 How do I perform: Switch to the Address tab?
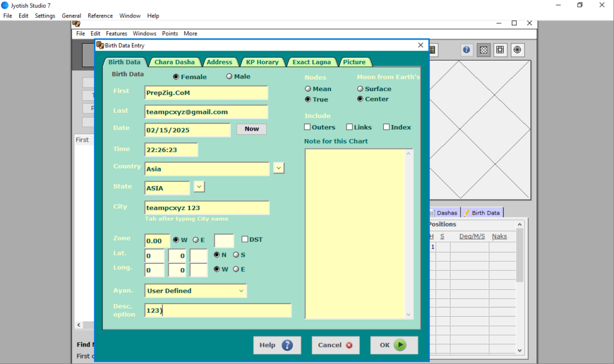(219, 62)
